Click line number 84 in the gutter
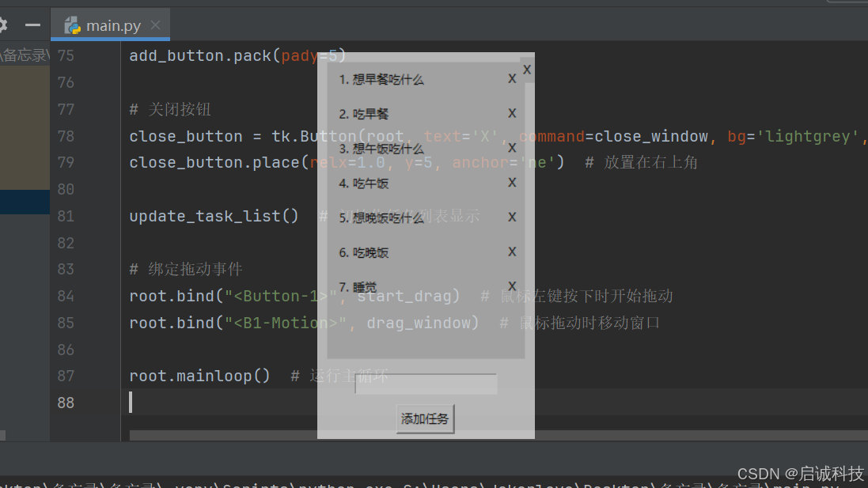Viewport: 868px width, 488px height. coord(66,296)
